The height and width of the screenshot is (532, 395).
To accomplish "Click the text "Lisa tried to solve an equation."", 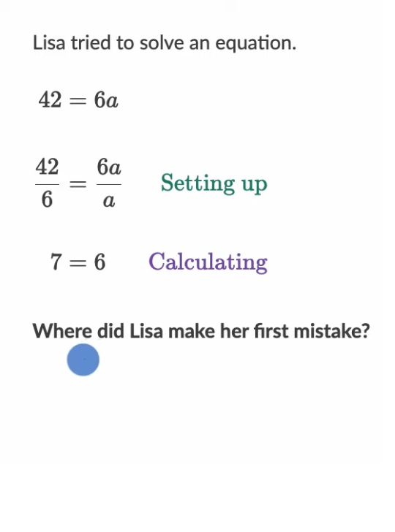I will [165, 43].
